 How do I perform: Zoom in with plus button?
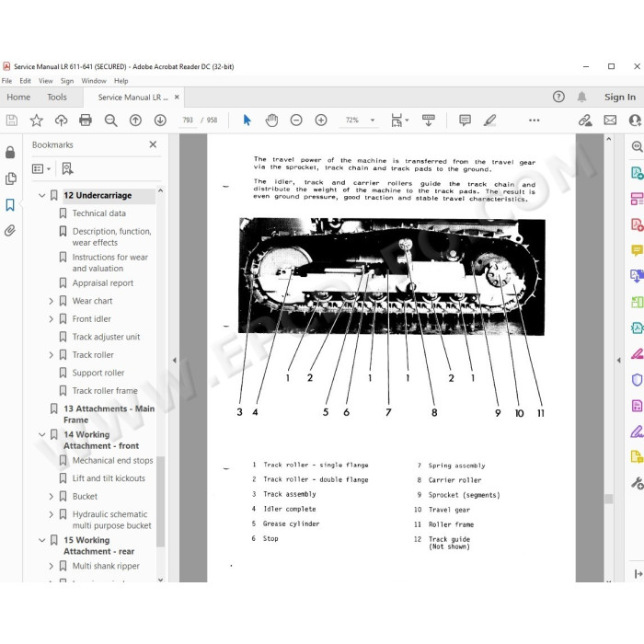(321, 120)
